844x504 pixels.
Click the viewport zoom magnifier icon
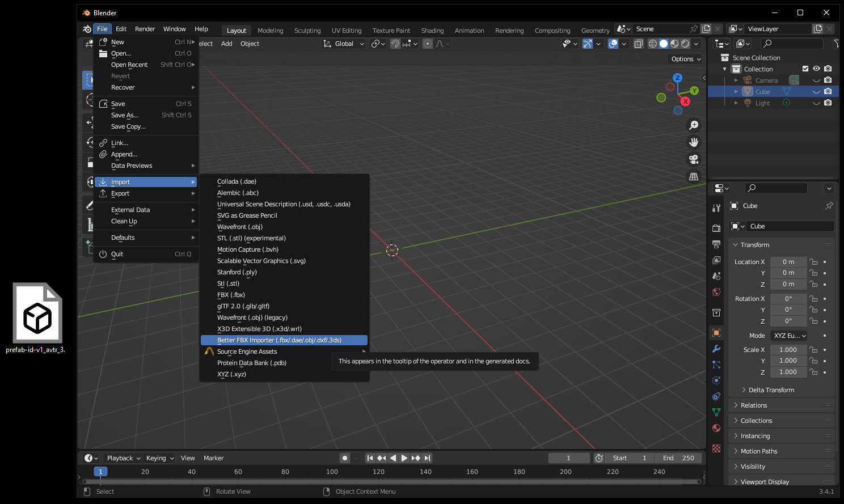coord(693,125)
